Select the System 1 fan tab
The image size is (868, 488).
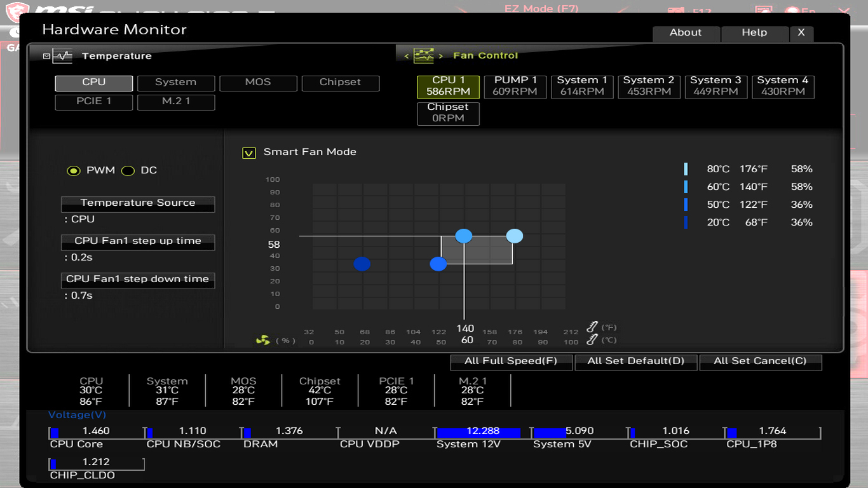[x=582, y=87]
